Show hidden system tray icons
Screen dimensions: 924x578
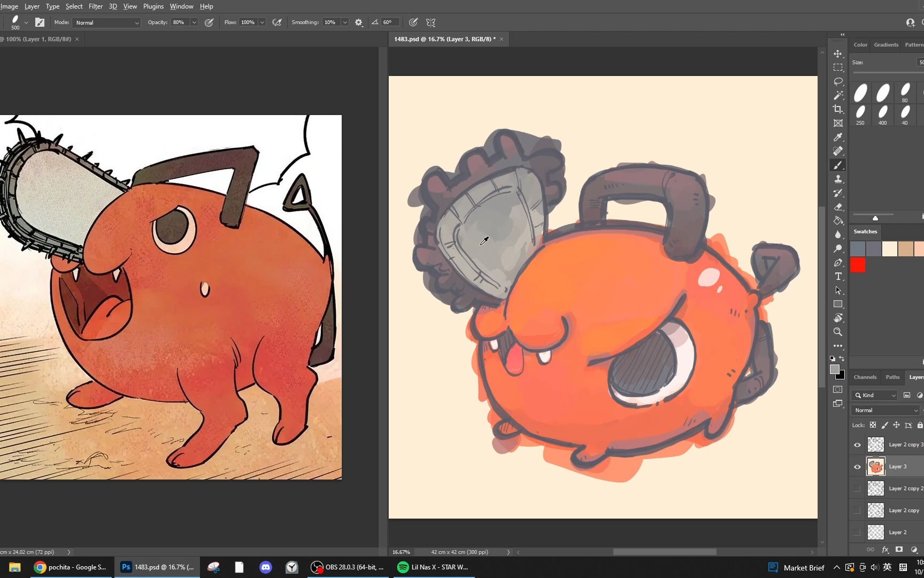(836, 567)
